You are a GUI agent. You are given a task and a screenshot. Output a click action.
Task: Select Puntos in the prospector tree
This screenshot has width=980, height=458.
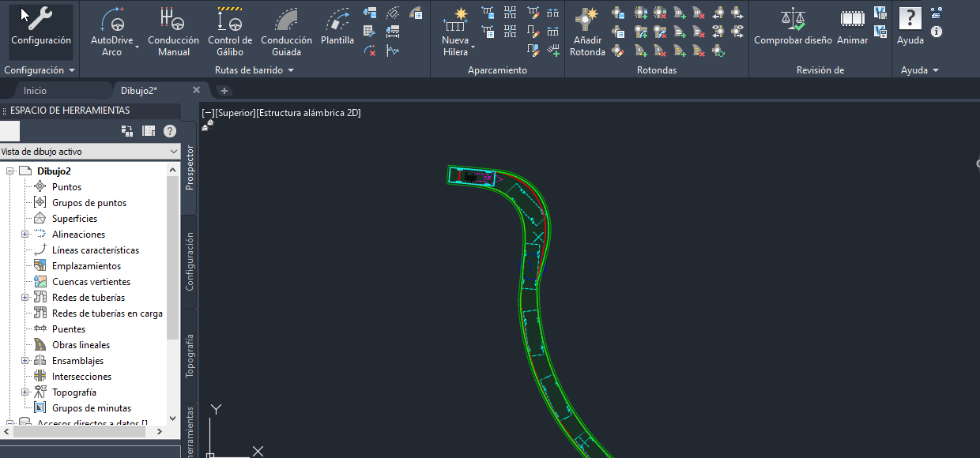click(66, 187)
